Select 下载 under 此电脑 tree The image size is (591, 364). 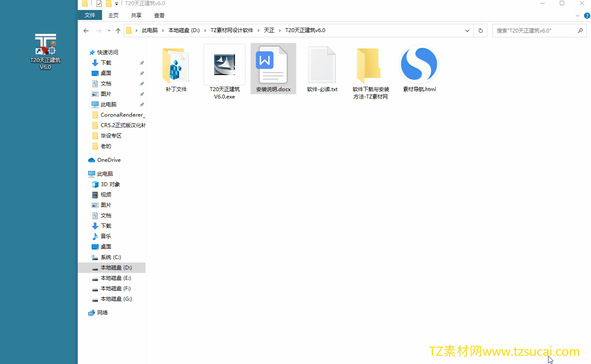tap(102, 226)
